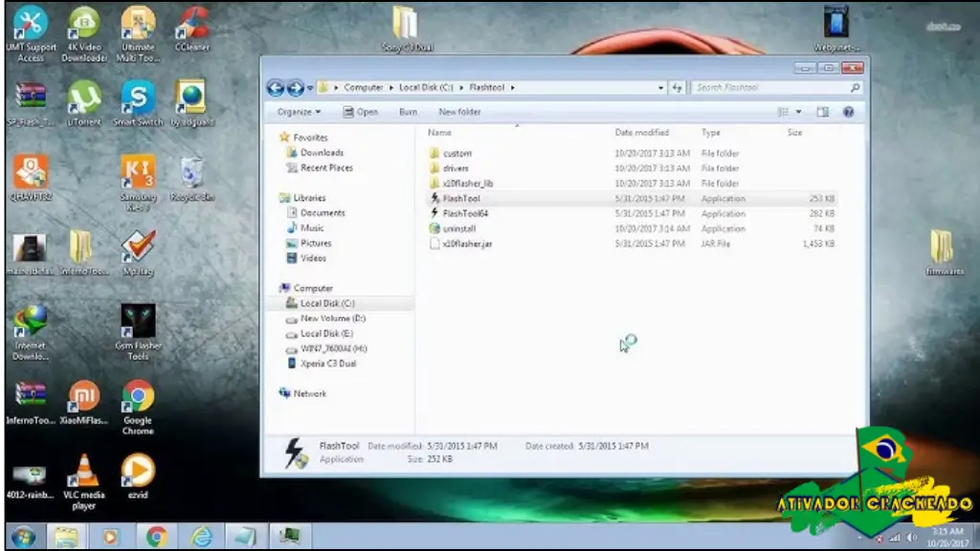Expand Computer breadcrumb arrow in address bar
This screenshot has width=980, height=551.
point(391,87)
